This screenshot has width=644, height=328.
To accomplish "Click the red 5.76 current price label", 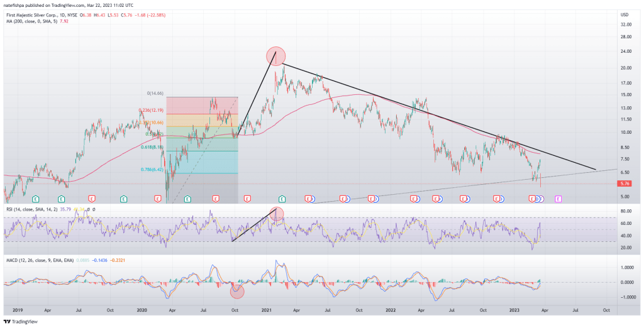I will (625, 183).
